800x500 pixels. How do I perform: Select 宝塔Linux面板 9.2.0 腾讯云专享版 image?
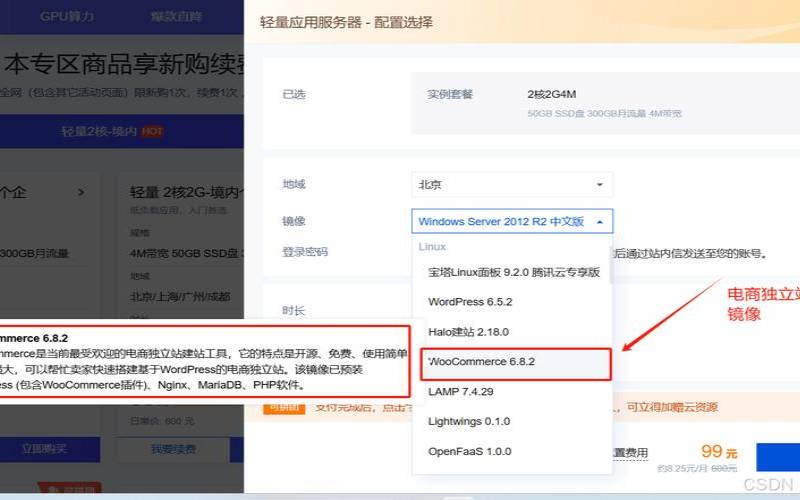(x=513, y=272)
